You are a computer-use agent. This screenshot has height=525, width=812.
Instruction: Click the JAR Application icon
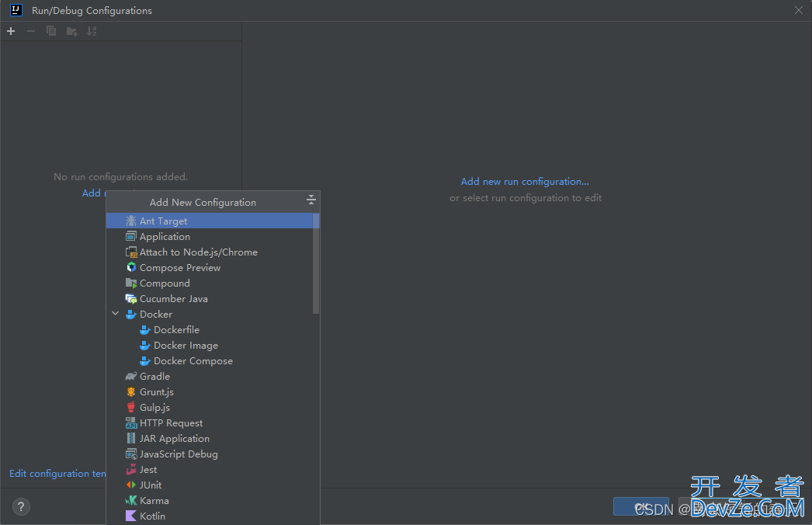(x=131, y=439)
